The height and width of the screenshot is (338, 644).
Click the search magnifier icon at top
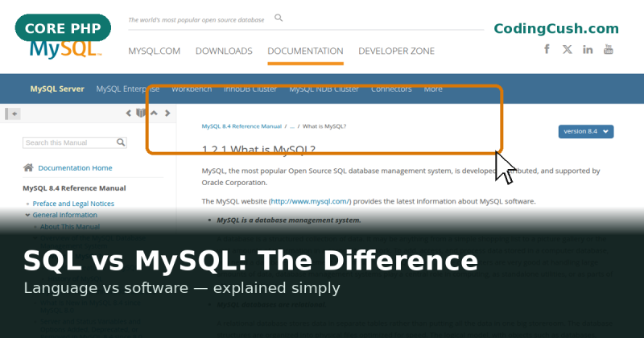click(279, 18)
